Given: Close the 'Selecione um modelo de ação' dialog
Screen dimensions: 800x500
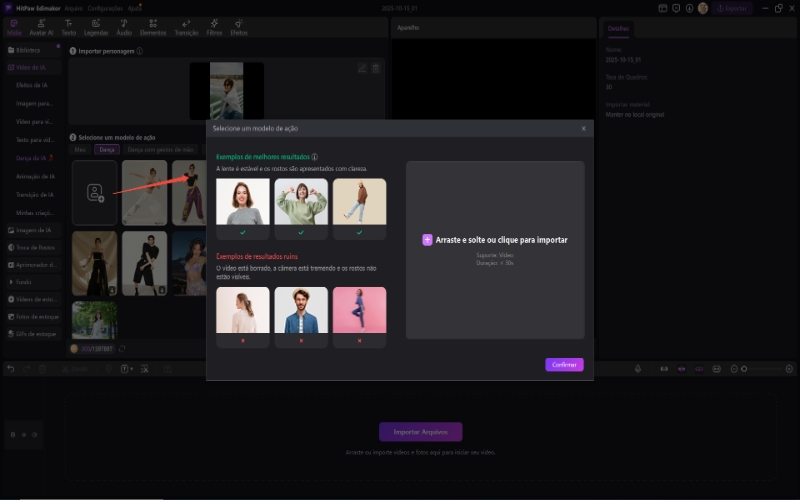Looking at the screenshot, I should (584, 129).
